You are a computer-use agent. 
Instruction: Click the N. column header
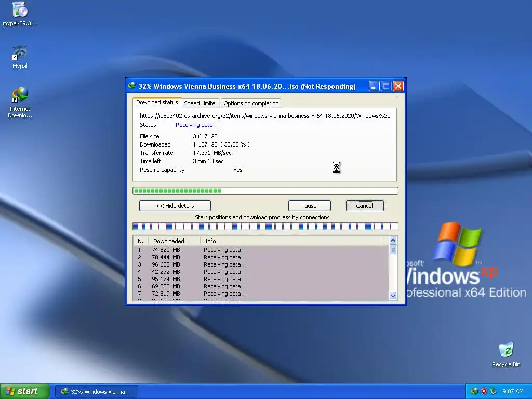pyautogui.click(x=140, y=241)
